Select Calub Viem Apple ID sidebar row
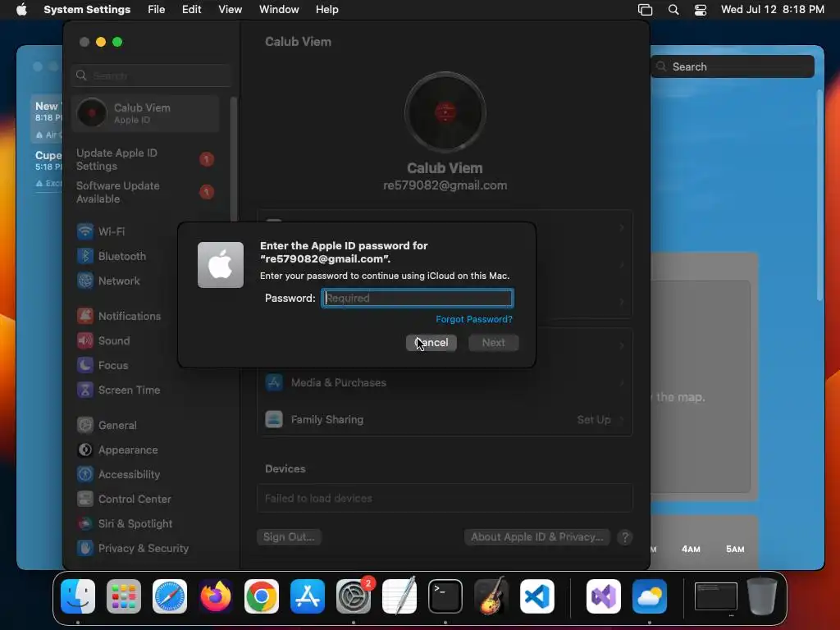Viewport: 840px width, 630px height. [x=145, y=113]
